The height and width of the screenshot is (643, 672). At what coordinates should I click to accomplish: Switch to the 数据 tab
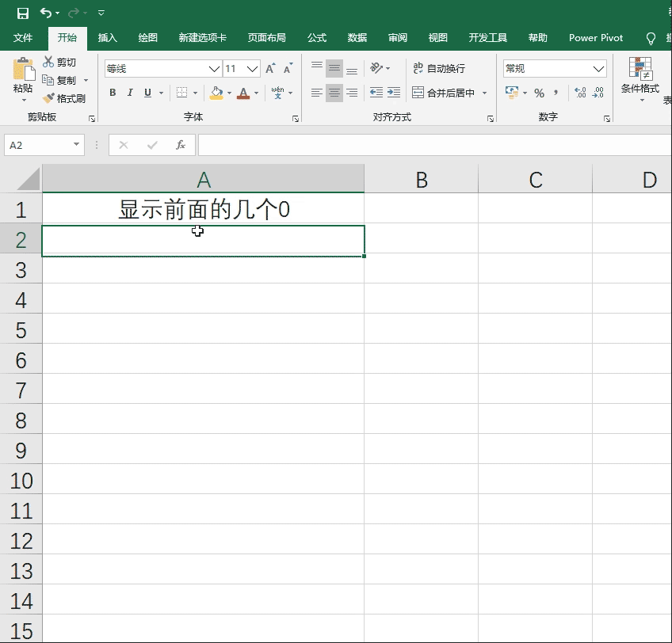357,38
